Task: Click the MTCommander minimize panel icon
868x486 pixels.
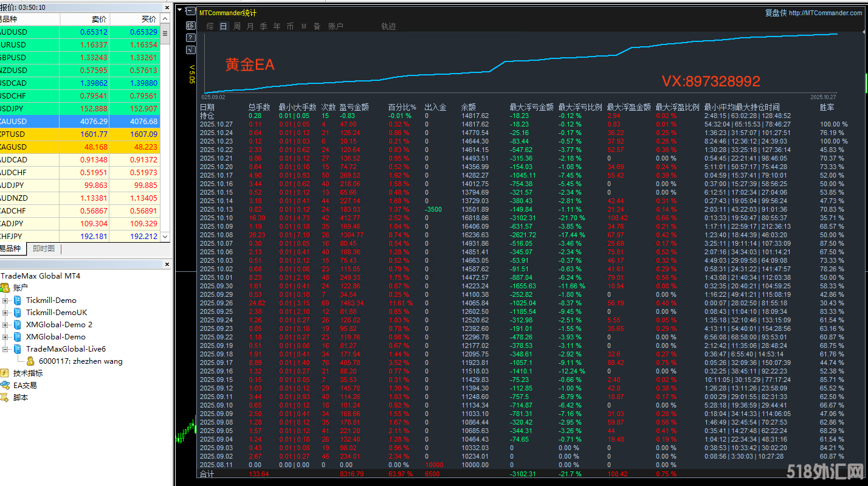Action: pos(190,12)
